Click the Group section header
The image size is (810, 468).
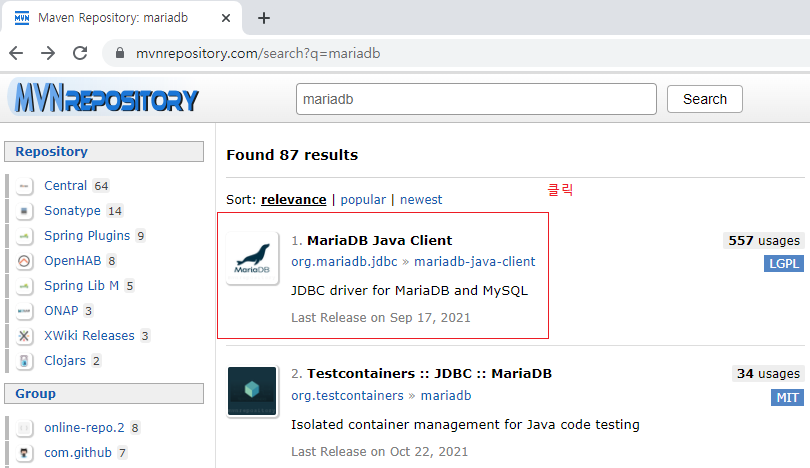point(104,394)
